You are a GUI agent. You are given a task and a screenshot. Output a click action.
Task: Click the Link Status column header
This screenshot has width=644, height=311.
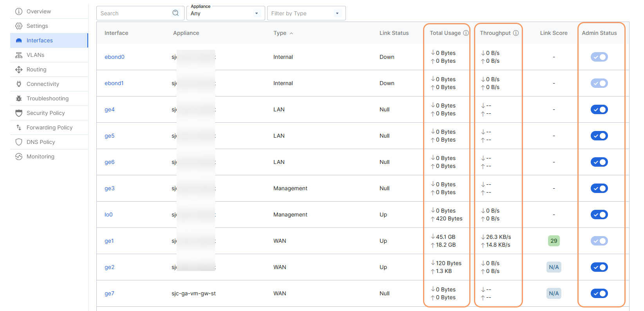[x=394, y=33]
